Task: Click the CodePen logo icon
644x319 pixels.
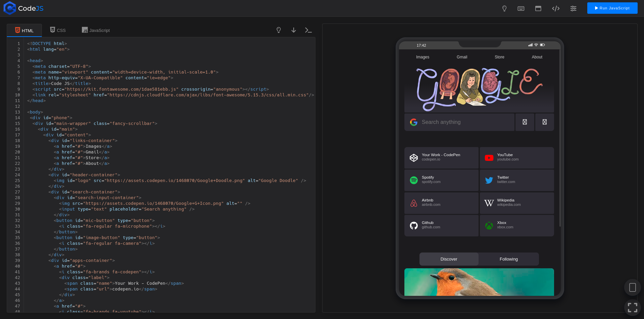Action: pyautogui.click(x=414, y=157)
